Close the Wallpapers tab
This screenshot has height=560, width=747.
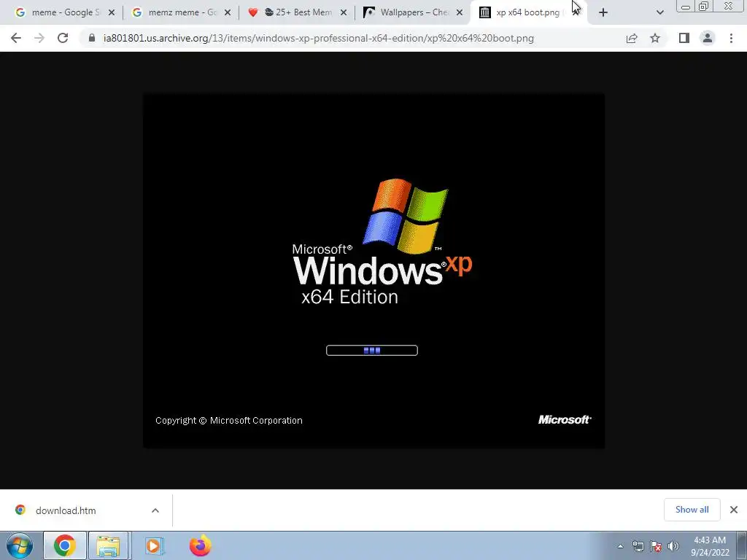tap(460, 13)
